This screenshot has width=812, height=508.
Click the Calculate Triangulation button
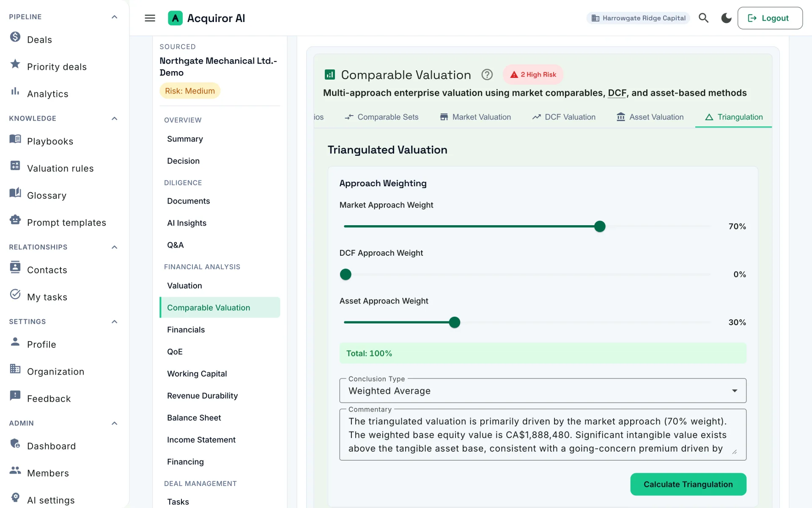click(x=688, y=484)
